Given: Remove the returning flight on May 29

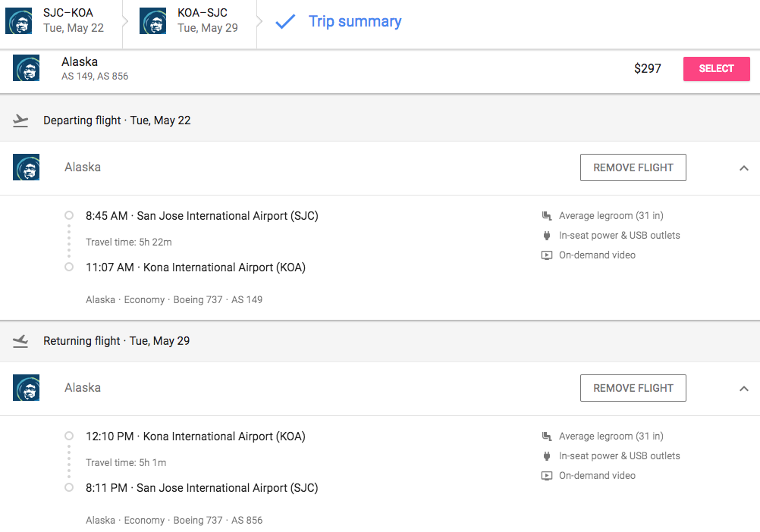Looking at the screenshot, I should coord(633,388).
